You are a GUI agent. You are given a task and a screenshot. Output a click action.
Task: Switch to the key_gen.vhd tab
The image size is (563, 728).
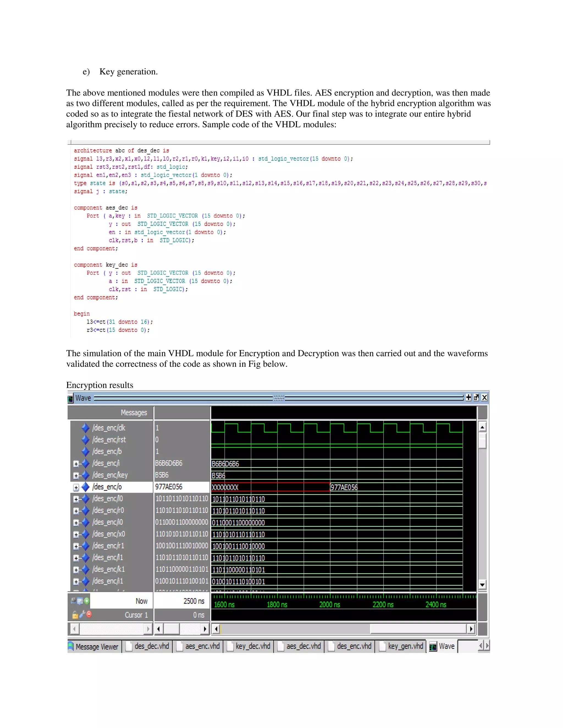(x=402, y=646)
